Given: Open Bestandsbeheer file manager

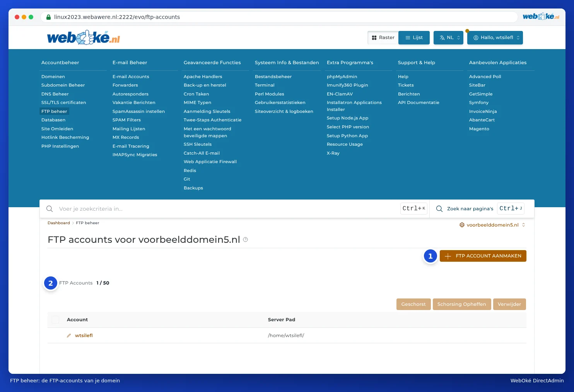Looking at the screenshot, I should pyautogui.click(x=273, y=77).
